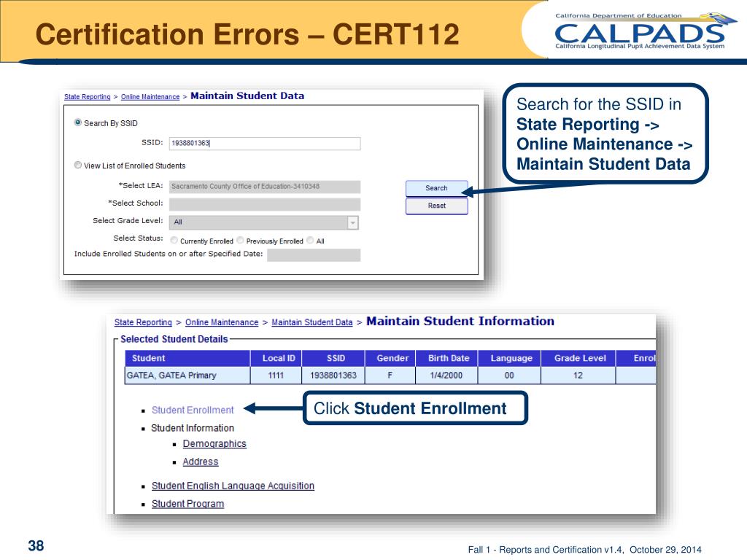
Task: Click the SSID column header
Action: pyautogui.click(x=333, y=358)
